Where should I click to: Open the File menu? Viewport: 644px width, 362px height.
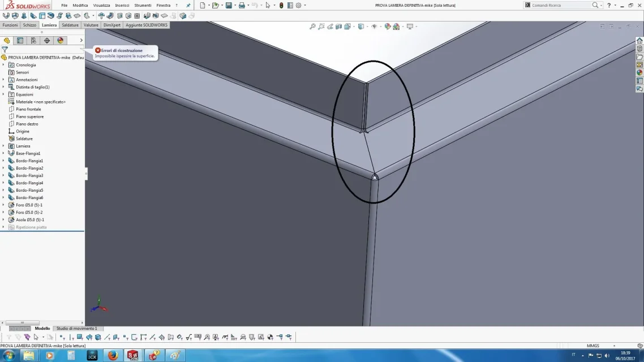tap(64, 5)
